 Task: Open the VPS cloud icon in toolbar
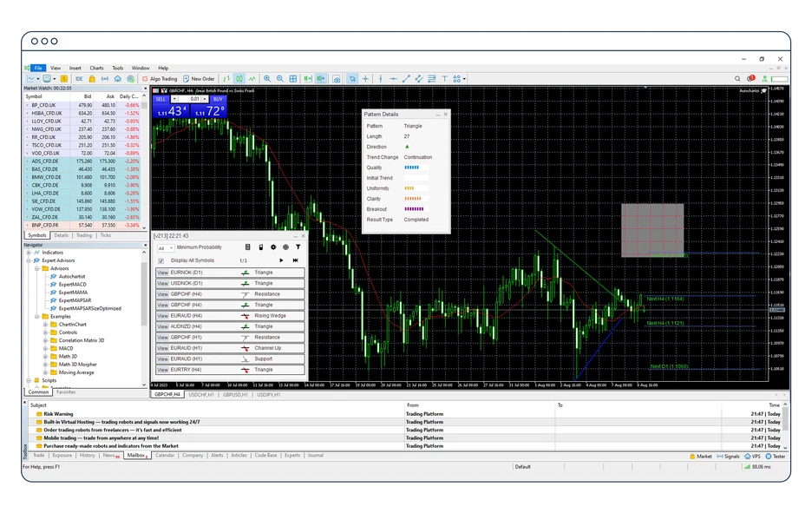(x=118, y=79)
